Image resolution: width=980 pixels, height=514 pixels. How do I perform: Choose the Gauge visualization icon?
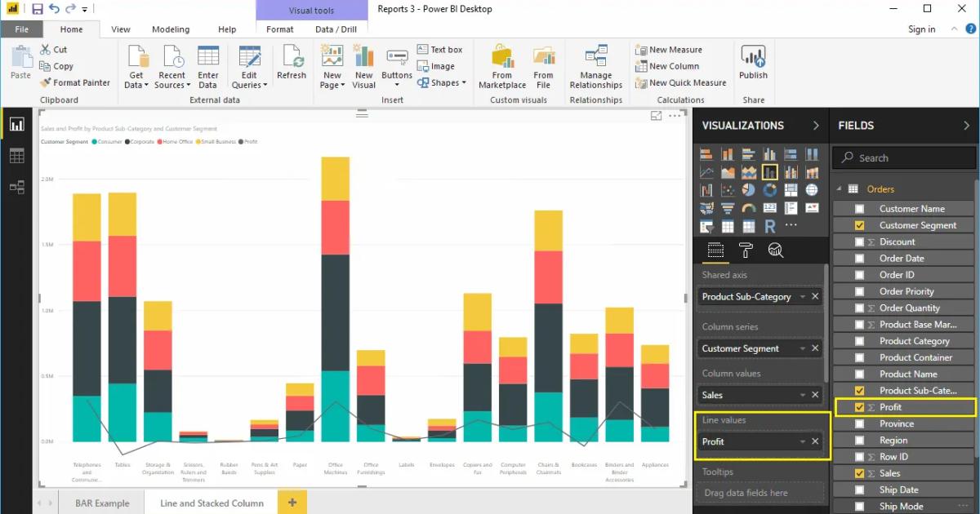point(748,207)
